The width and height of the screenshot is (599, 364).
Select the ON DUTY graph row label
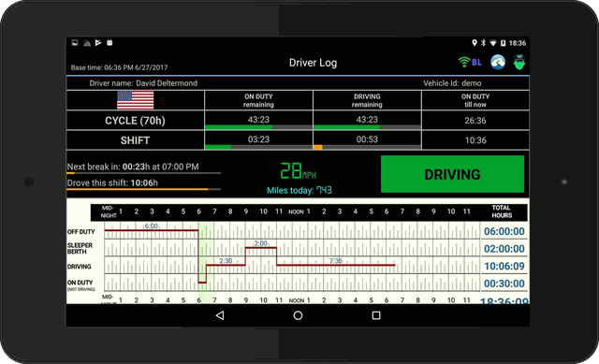[80, 284]
